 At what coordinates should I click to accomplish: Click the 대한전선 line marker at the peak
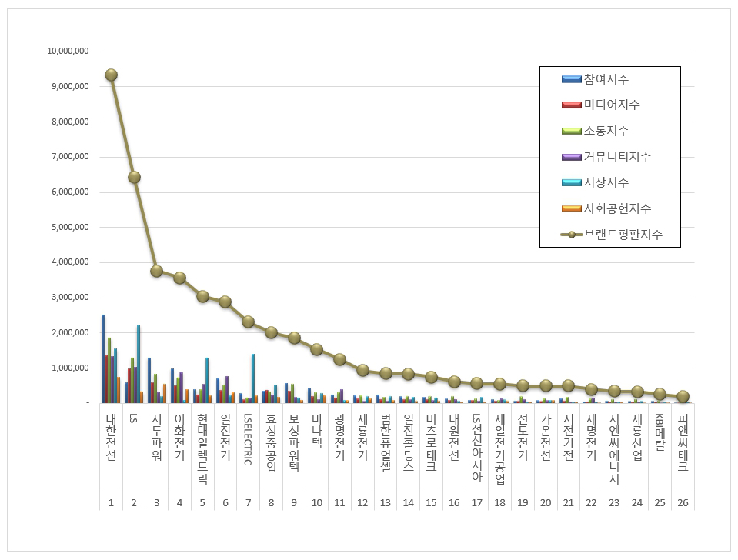[111, 75]
